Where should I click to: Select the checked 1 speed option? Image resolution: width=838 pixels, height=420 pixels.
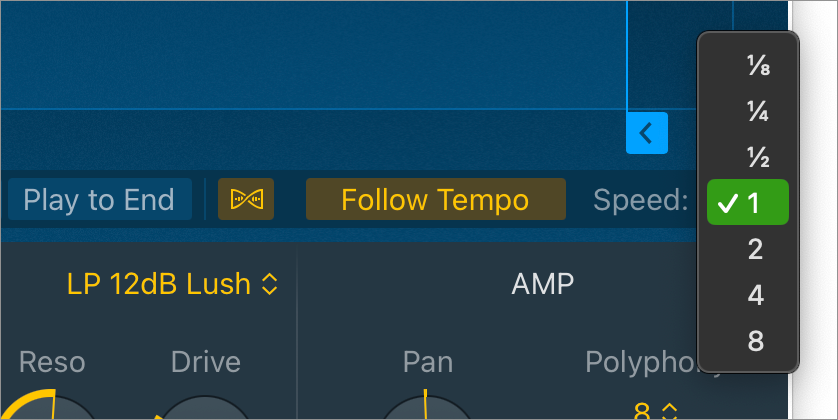point(749,204)
